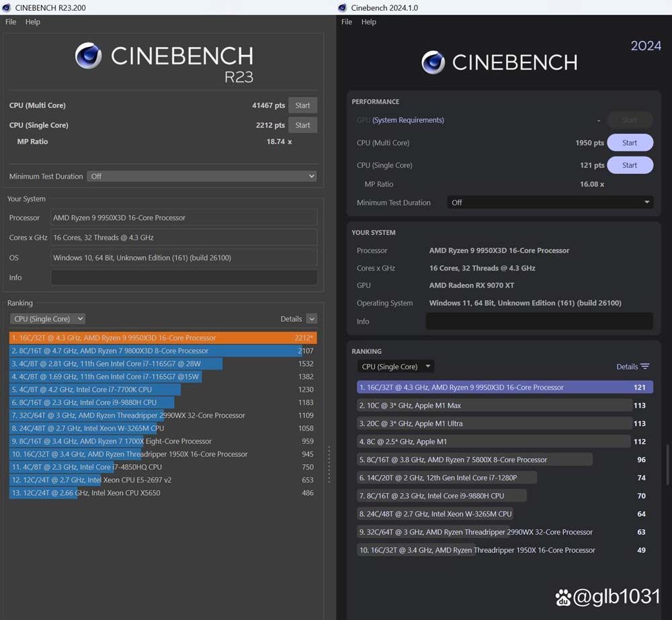Click the R23 multi core score 41467 pts

(268, 105)
